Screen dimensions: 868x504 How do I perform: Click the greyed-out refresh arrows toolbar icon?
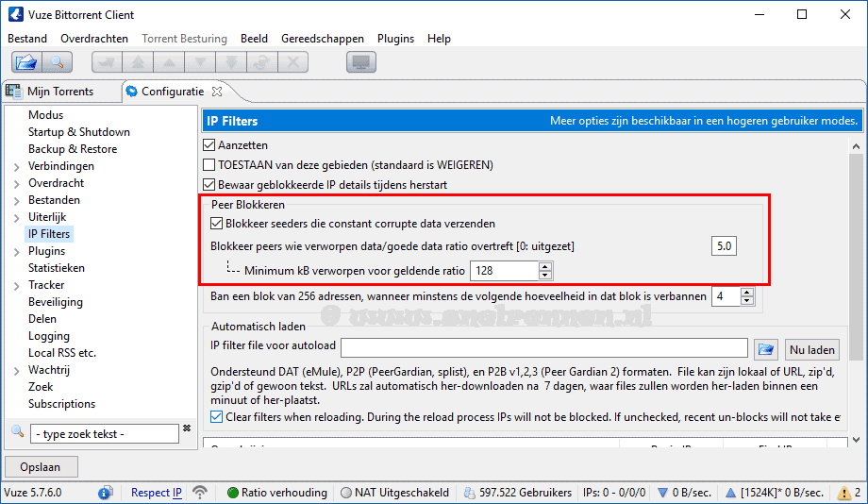(x=262, y=62)
